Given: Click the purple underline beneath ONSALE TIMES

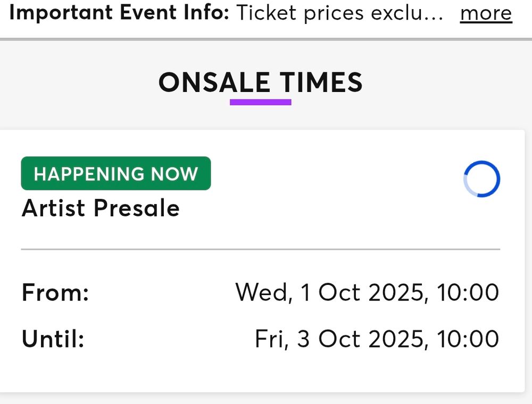Looking at the screenshot, I should click(260, 102).
